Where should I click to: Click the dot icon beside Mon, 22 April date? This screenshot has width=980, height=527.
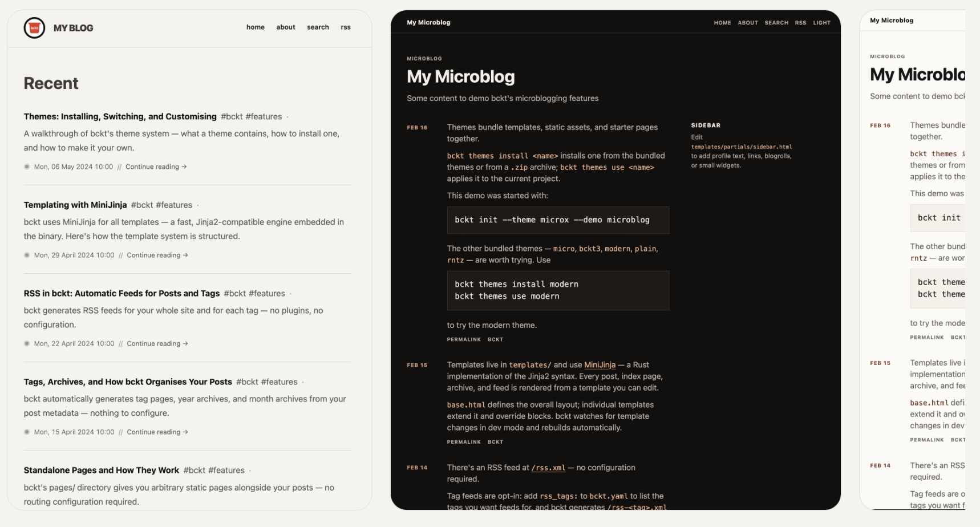point(27,343)
